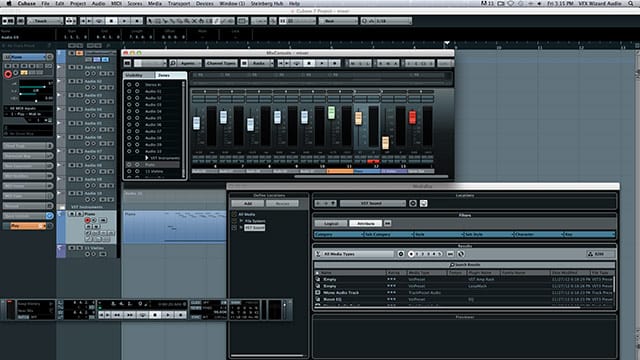Start playback on the bottom Transport panel
This screenshot has width=640, height=360.
click(168, 315)
